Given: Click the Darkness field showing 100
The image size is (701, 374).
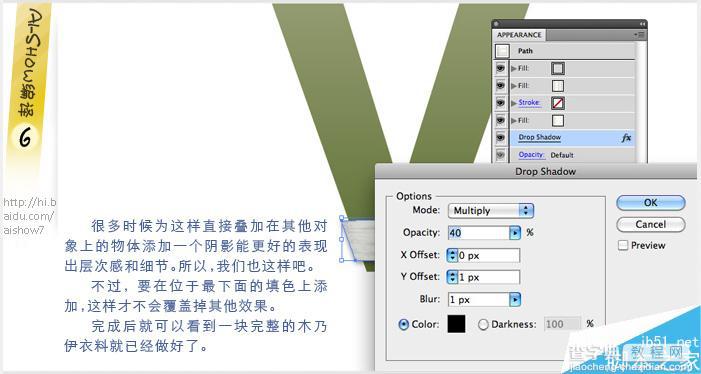Looking at the screenshot, I should click(562, 324).
